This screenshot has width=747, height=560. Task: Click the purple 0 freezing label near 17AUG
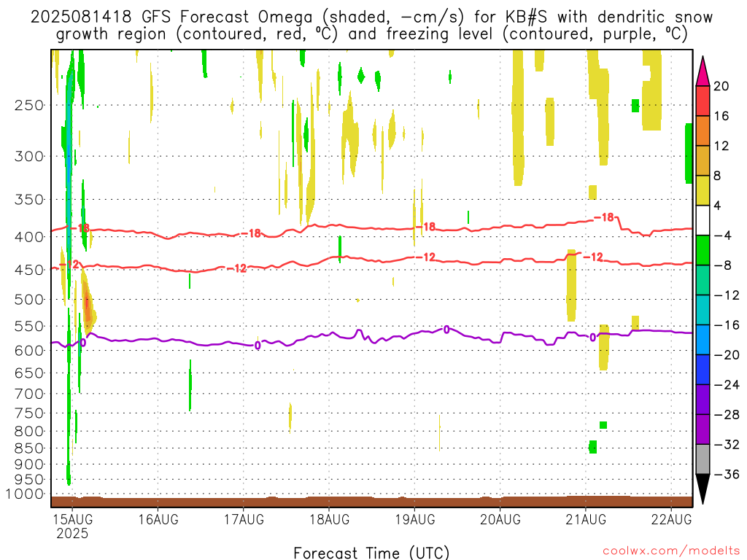(258, 345)
